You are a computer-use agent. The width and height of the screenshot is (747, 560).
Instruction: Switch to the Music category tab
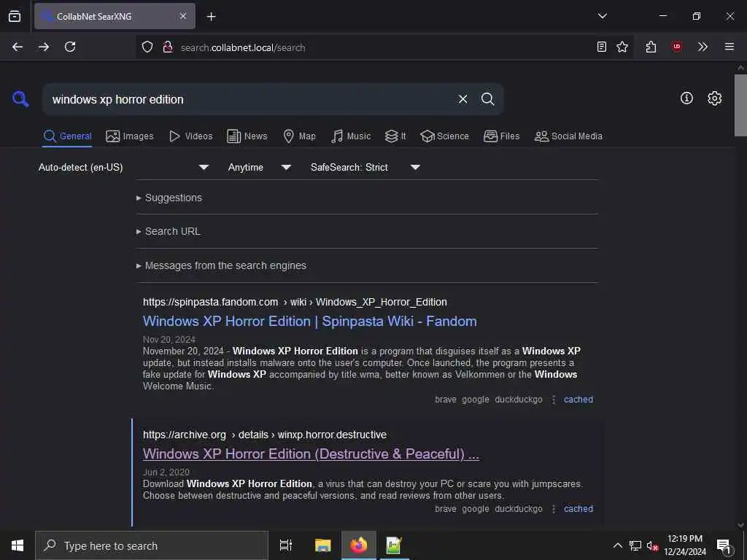(x=351, y=136)
